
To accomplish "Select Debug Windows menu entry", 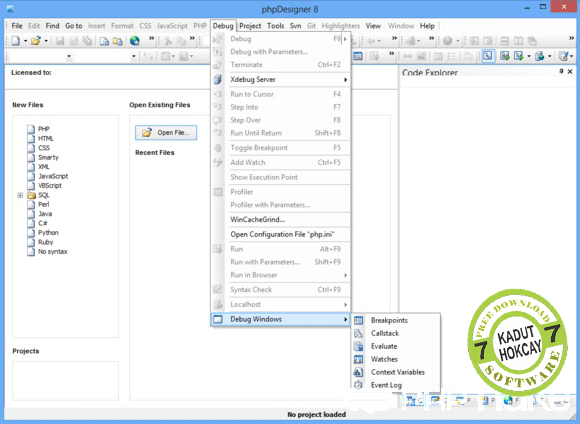I will click(x=281, y=319).
